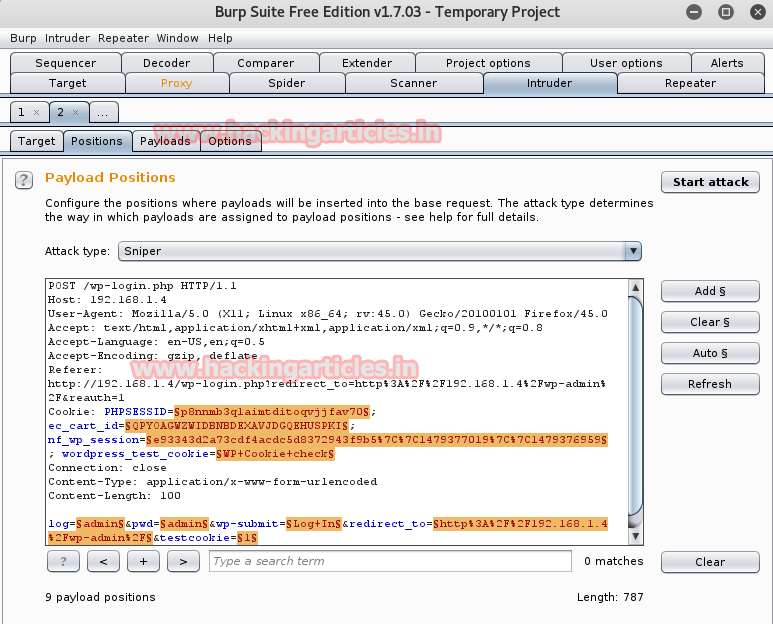Select Intruder attack tab 2
The width and height of the screenshot is (773, 624).
tap(61, 112)
